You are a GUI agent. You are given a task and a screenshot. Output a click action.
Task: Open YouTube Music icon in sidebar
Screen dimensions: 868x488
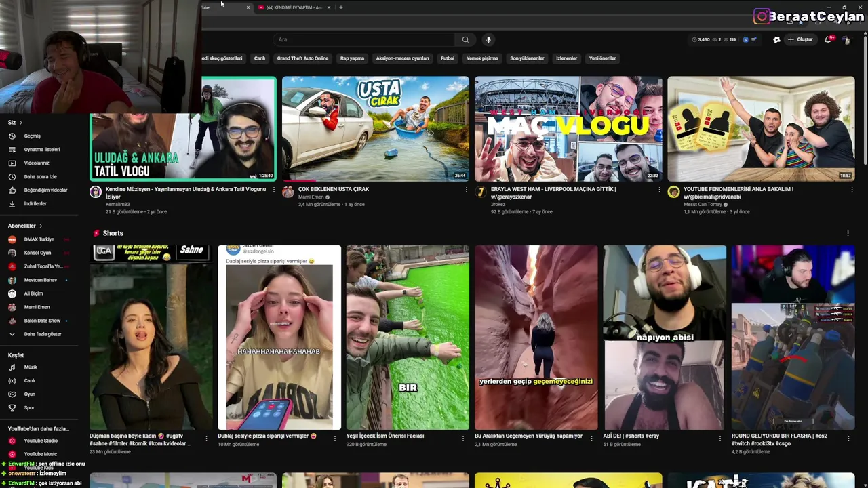12,454
